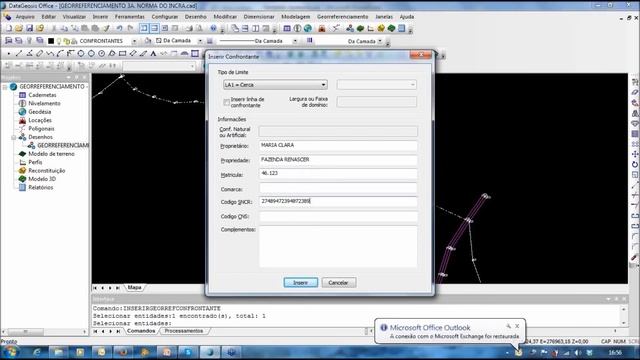Open the Editar menu
Screen dimensions: 640x360
[49, 17]
